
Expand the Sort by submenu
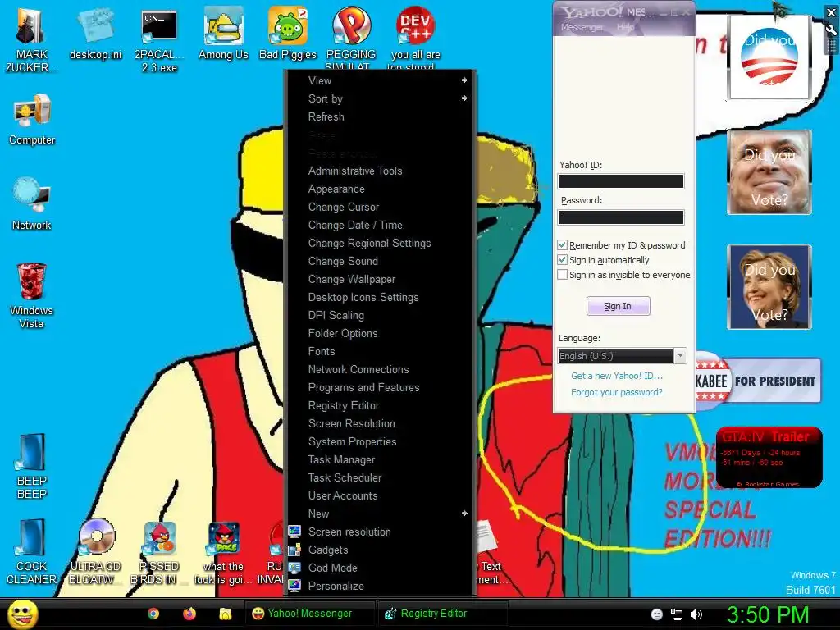tap(381, 98)
